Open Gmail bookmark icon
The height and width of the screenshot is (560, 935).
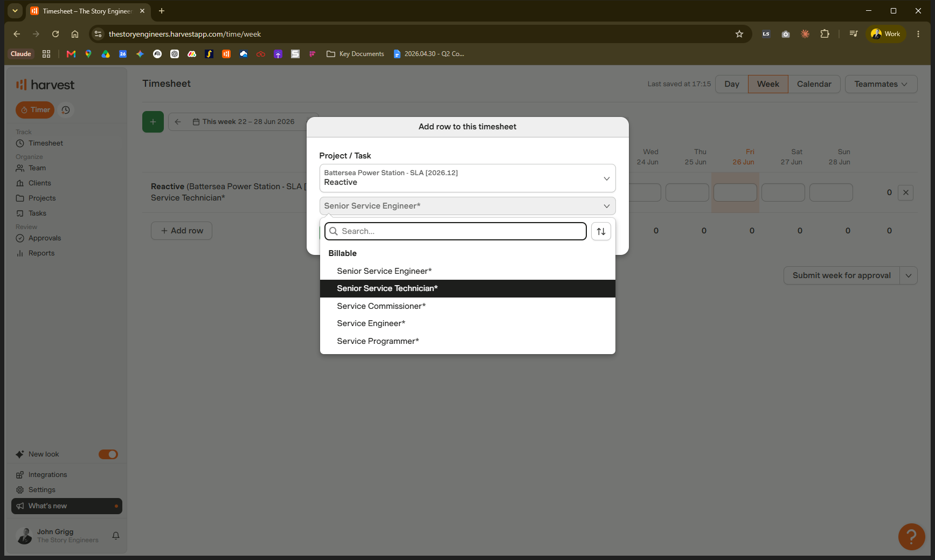(71, 54)
